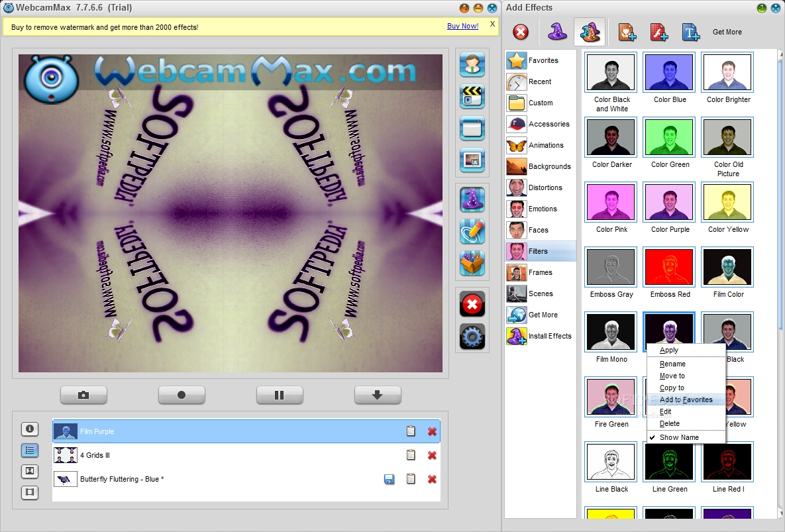Click the red remove all effects sidebar button
The height and width of the screenshot is (532, 785).
pyautogui.click(x=472, y=304)
